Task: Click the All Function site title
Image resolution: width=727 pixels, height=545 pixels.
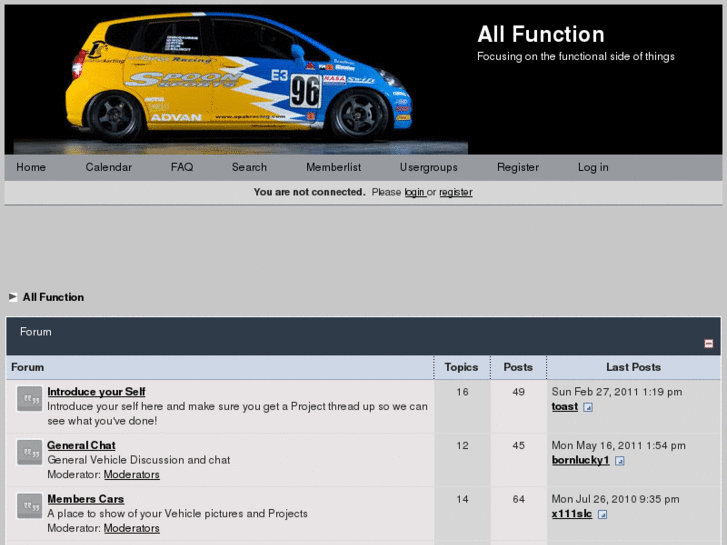Action: 541,34
